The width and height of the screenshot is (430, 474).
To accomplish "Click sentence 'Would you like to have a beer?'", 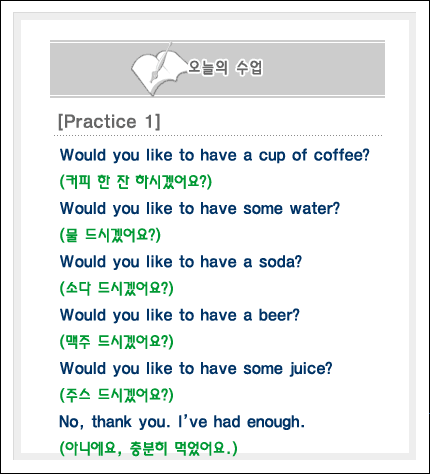I will tap(180, 315).
